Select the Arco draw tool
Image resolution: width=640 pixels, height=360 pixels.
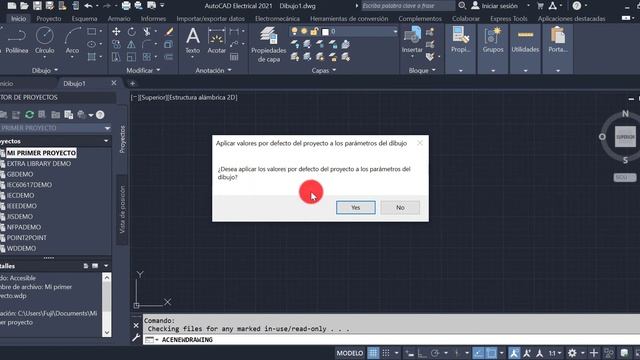pos(72,41)
